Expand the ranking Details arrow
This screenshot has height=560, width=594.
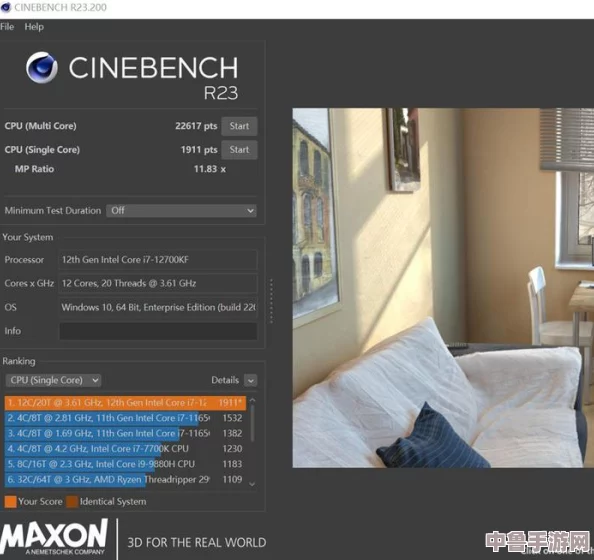click(x=250, y=381)
